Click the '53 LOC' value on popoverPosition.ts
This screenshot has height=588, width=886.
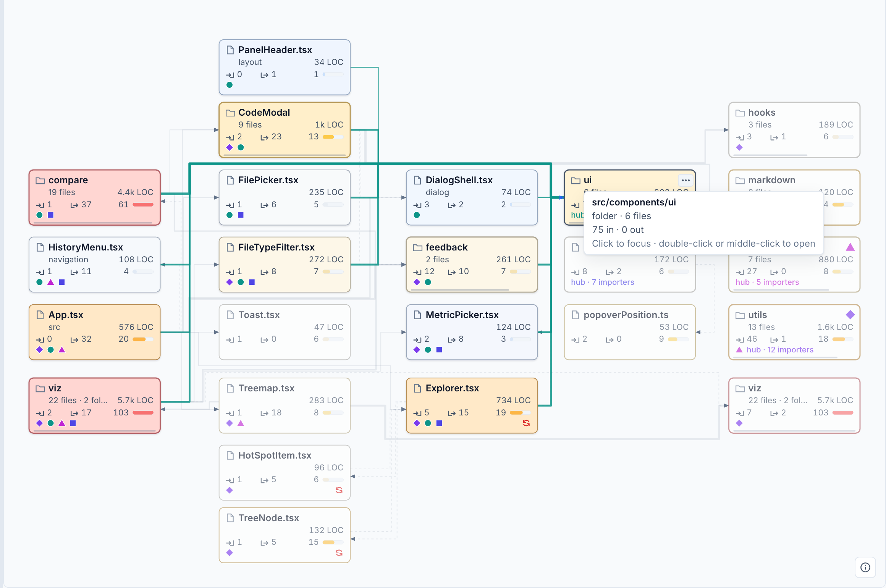tap(674, 327)
